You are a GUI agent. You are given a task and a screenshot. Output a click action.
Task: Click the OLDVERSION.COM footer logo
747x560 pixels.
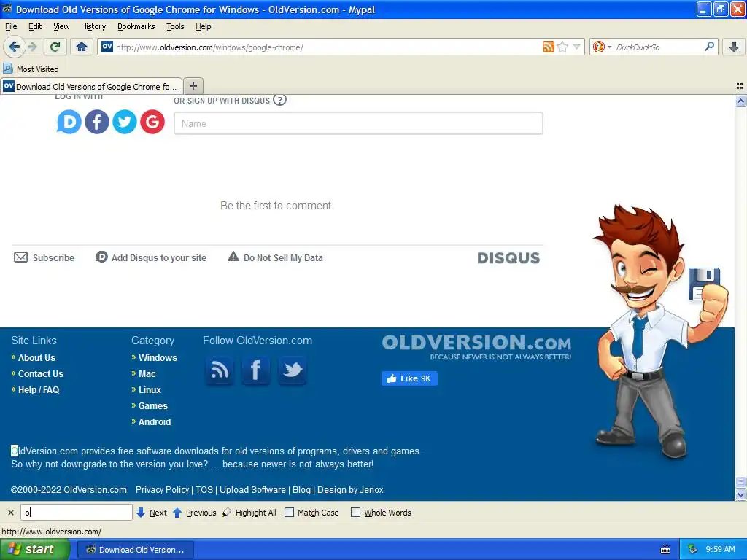coord(476,347)
